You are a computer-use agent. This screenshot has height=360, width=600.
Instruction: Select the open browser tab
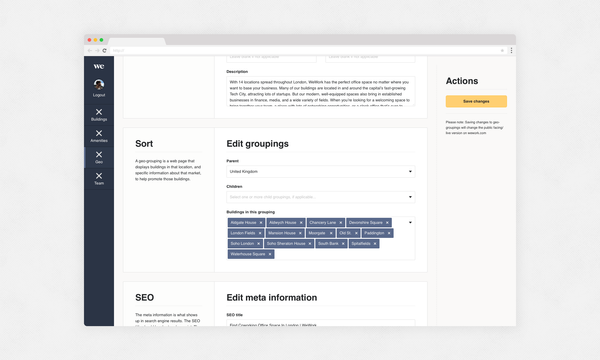[137, 41]
